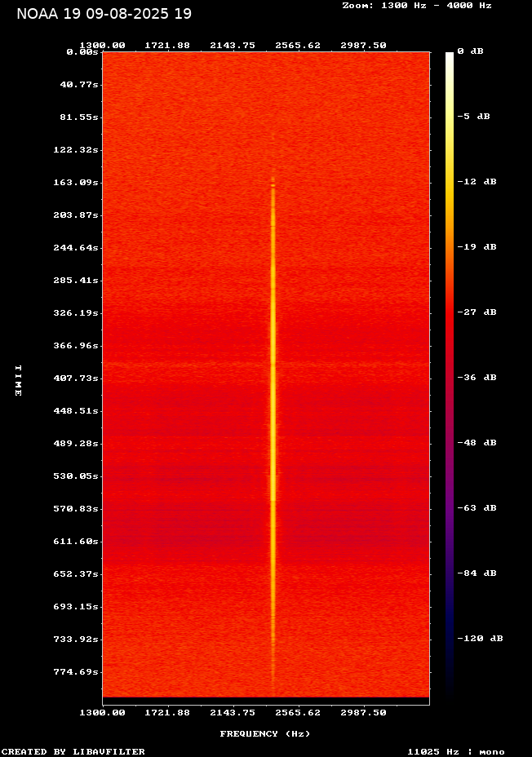The width and height of the screenshot is (532, 757).
Task: Click the bottom frequency label 1300.00
Action: 102,713
